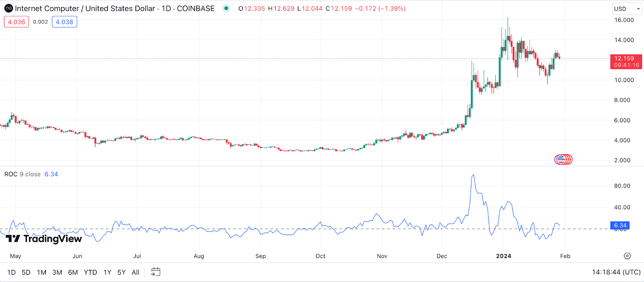This screenshot has width=644, height=282.
Task: Select the 6M time range
Action: (73, 272)
